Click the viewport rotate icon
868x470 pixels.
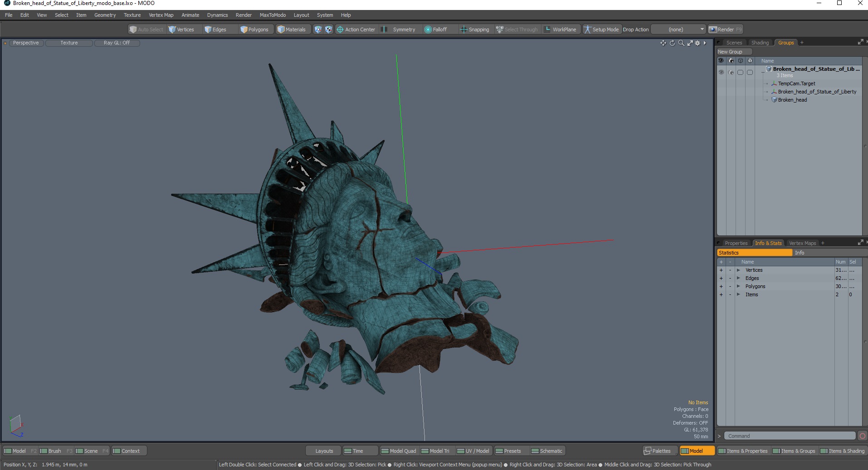point(672,43)
